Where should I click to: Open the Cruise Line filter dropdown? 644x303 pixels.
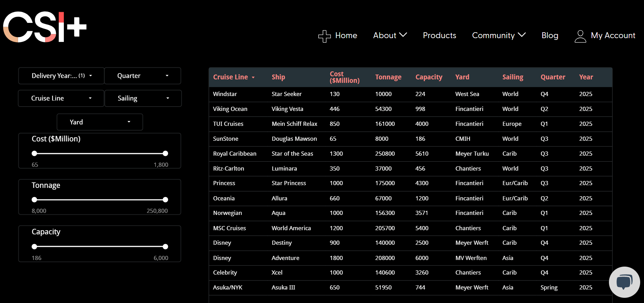[x=61, y=98]
